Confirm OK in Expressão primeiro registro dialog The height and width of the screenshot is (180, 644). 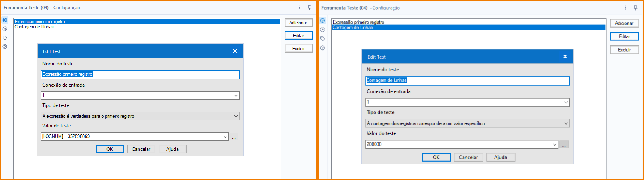pyautogui.click(x=110, y=149)
